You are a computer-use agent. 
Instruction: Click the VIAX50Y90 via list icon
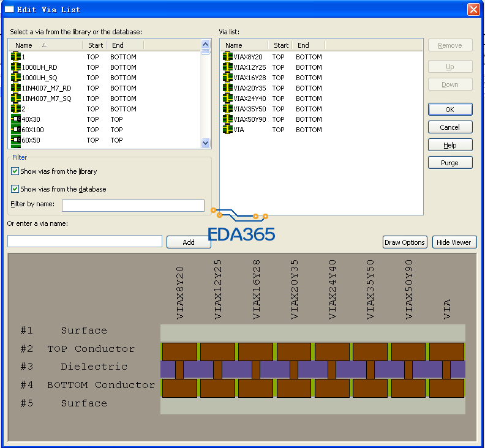(x=228, y=119)
